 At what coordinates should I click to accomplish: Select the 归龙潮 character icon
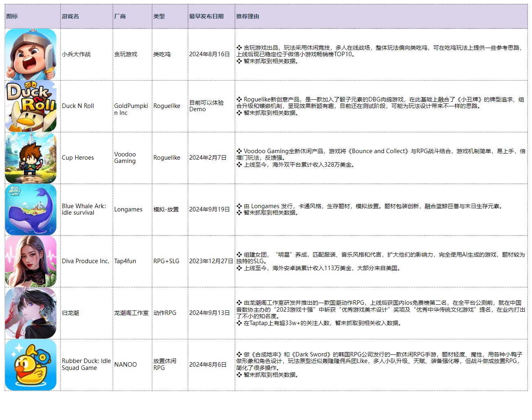(31, 313)
